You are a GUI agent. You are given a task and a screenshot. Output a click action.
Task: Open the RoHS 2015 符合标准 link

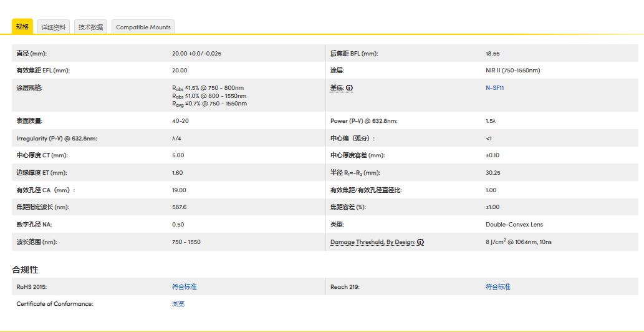click(x=184, y=287)
